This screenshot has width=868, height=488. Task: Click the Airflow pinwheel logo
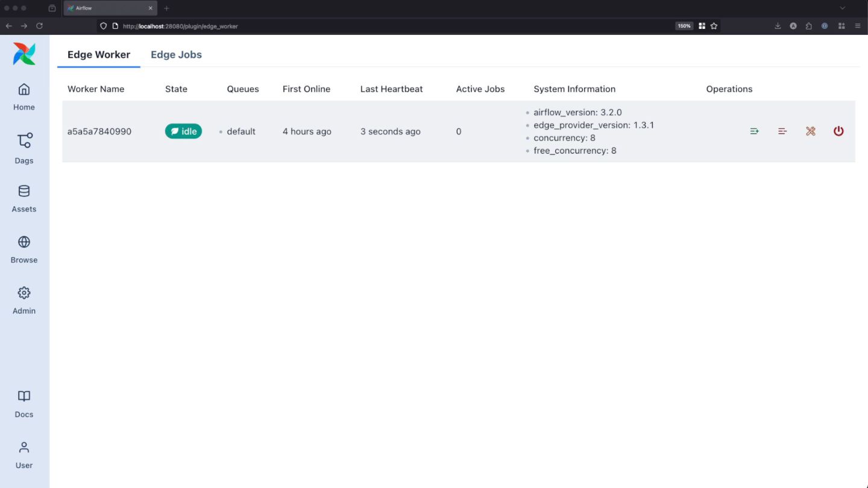point(24,54)
